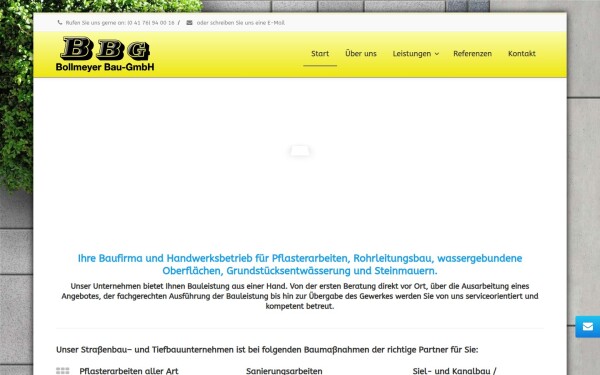The image size is (600, 375).
Task: Click 'oder schreiben Sie uns eine E-Mail'
Action: [x=241, y=23]
